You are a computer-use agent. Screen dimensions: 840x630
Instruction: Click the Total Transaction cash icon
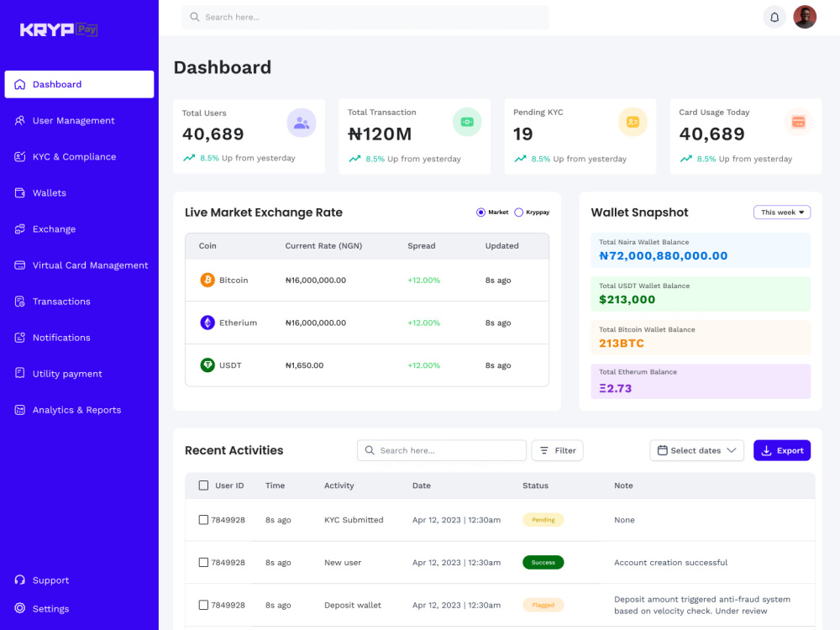click(467, 122)
